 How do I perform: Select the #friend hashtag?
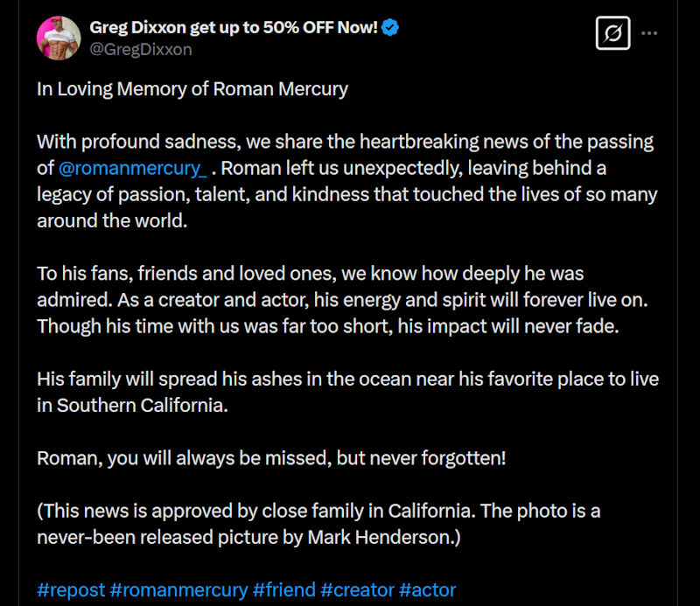(x=283, y=589)
